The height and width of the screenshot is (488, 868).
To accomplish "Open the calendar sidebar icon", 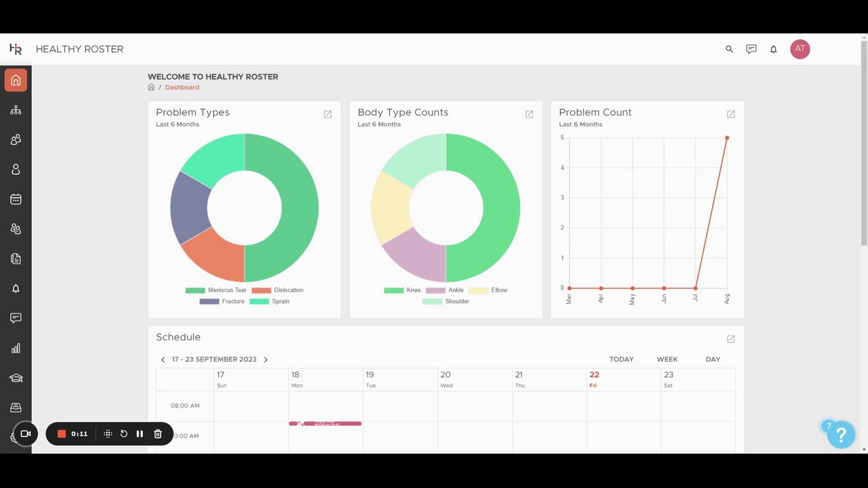I will click(16, 199).
